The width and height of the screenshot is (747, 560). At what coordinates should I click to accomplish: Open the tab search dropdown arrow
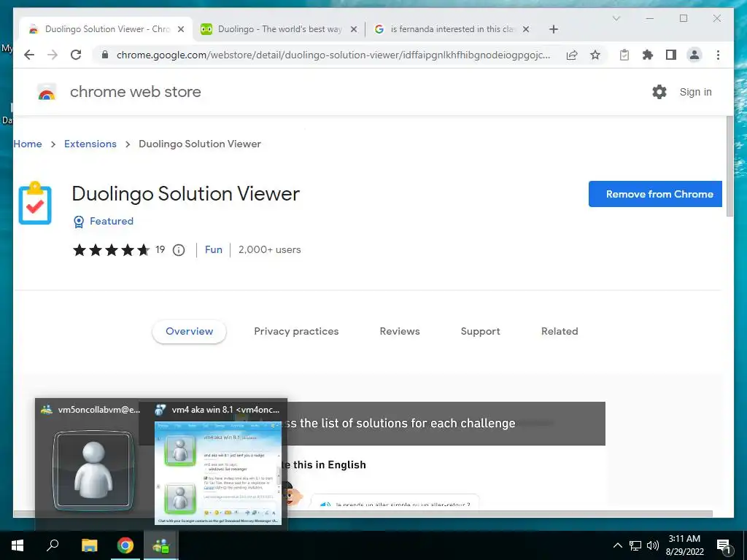point(616,18)
